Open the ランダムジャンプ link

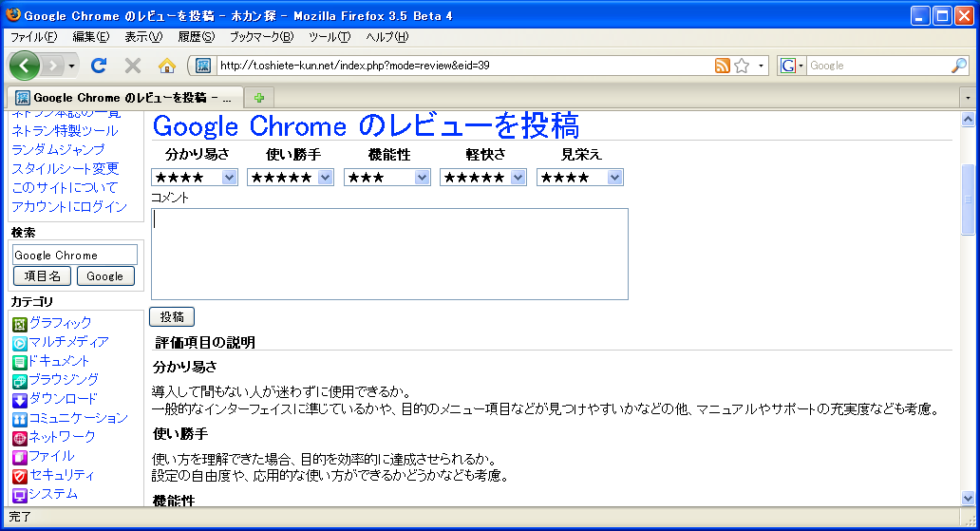[x=58, y=149]
